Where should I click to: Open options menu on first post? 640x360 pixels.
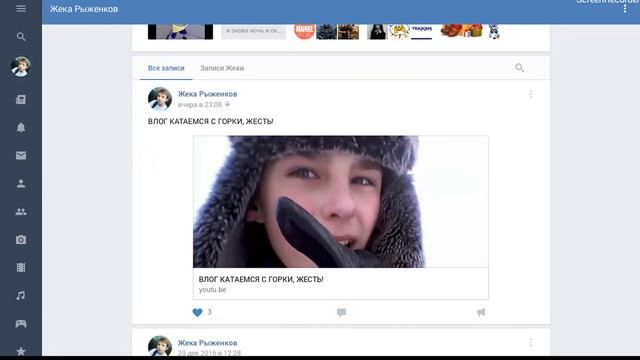(531, 95)
